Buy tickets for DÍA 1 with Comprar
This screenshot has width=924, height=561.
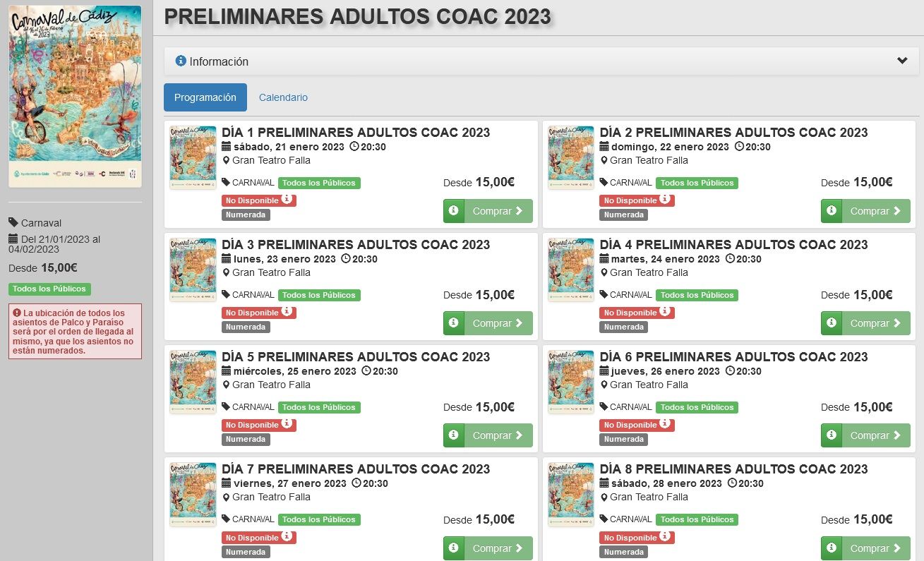498,211
